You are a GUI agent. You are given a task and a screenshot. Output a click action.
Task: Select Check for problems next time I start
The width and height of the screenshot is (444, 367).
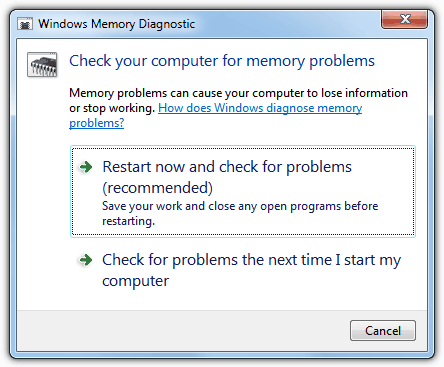coord(243,270)
